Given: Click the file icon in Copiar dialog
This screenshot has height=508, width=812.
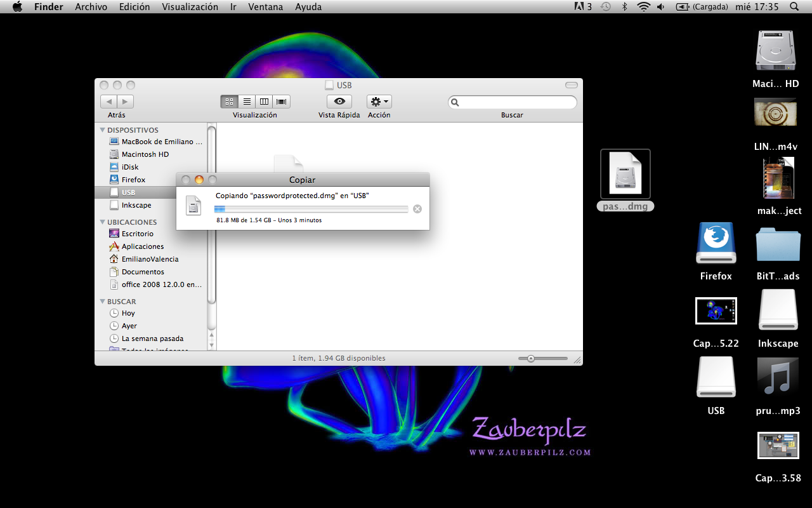Looking at the screenshot, I should coord(193,206).
